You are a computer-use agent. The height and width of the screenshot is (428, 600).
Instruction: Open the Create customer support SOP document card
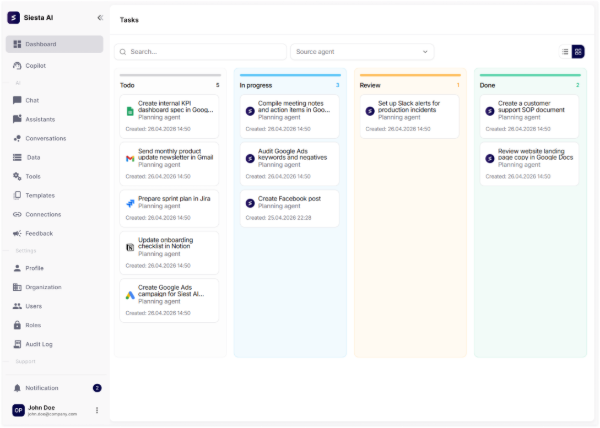point(530,115)
